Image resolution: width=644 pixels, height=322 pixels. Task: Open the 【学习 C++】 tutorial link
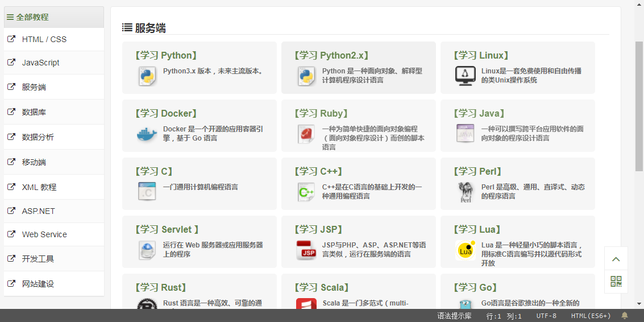point(318,171)
